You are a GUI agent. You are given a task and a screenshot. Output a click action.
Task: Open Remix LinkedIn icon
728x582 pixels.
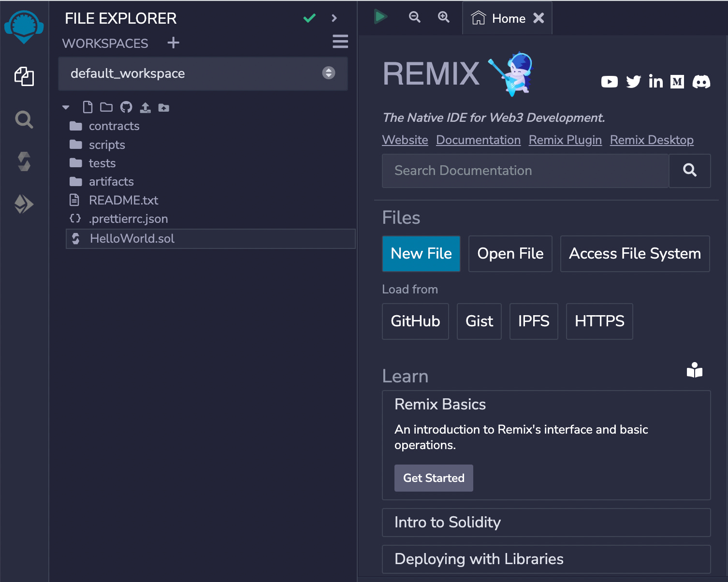click(655, 81)
